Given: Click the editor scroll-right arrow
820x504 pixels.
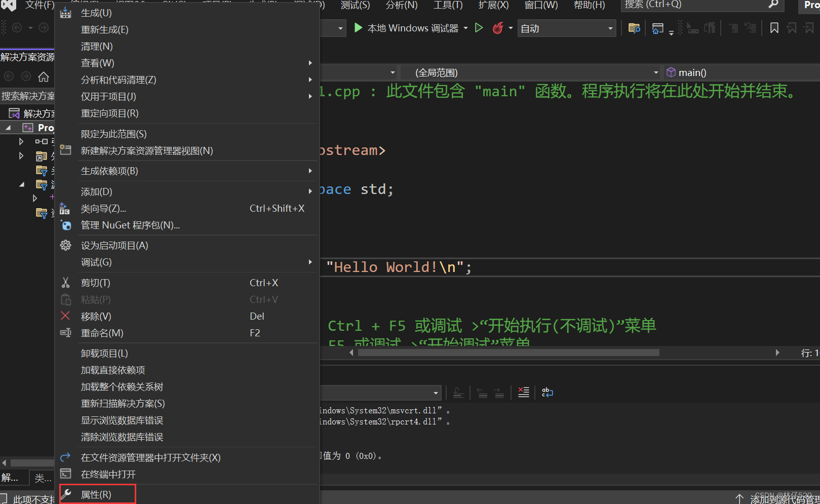Looking at the screenshot, I should click(x=777, y=353).
